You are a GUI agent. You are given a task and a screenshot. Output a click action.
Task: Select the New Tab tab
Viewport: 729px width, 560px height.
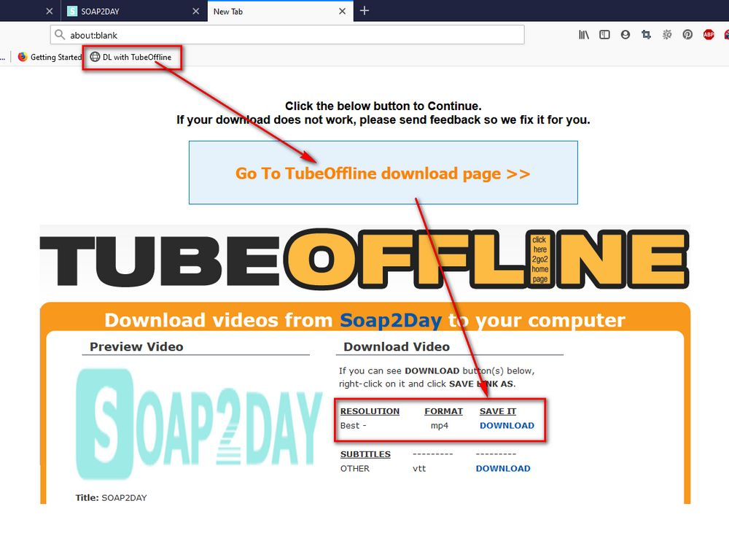click(280, 11)
